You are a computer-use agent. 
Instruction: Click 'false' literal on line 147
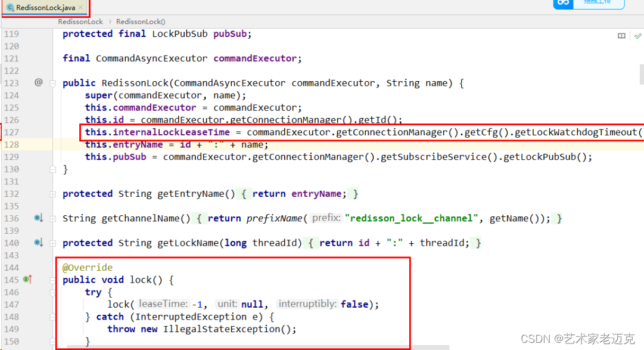(354, 304)
